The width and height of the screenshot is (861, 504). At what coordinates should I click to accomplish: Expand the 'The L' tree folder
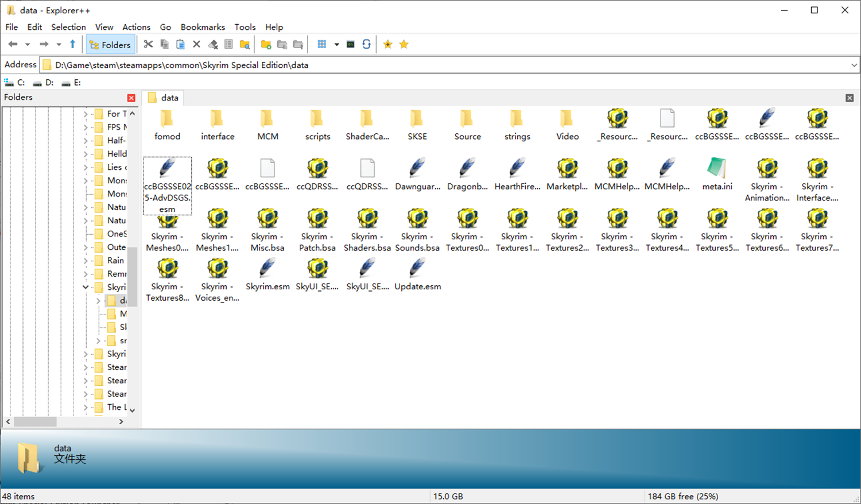coord(86,407)
